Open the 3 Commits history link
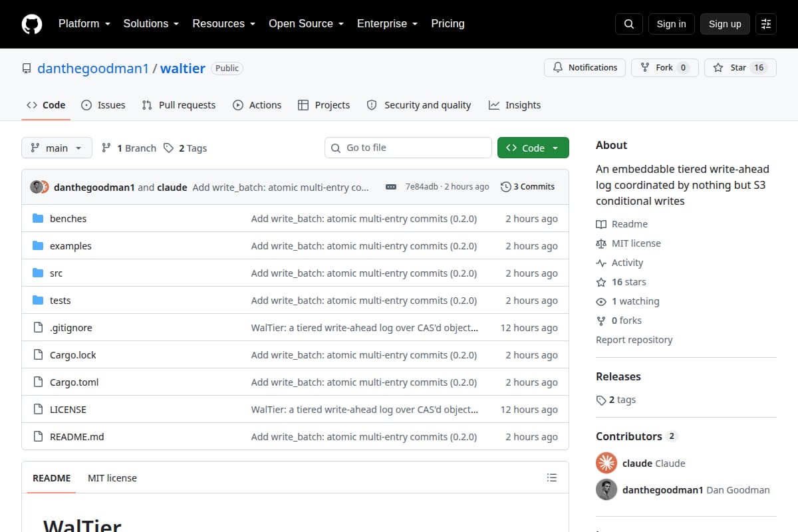 click(528, 187)
